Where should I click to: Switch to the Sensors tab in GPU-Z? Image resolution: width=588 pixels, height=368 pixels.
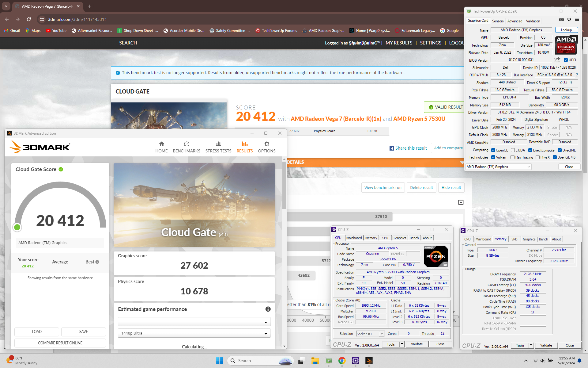tap(498, 21)
